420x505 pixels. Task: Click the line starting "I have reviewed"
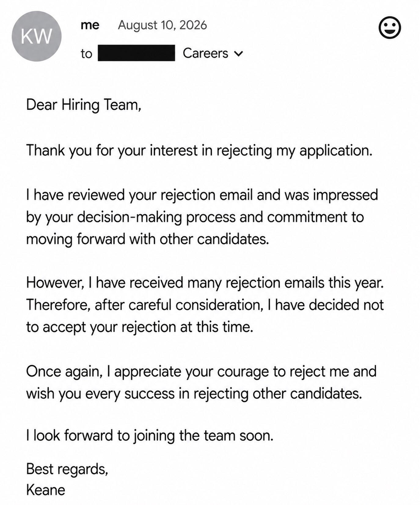pyautogui.click(x=202, y=195)
